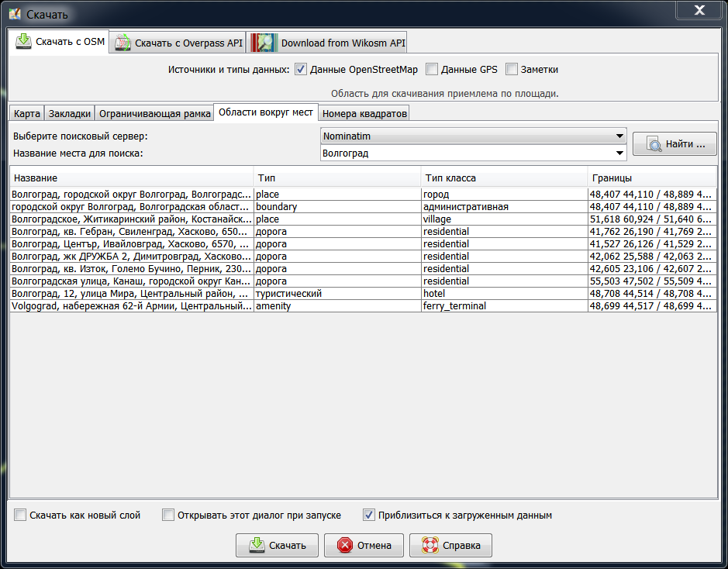Switch to the Карта tab
728x569 pixels.
(27, 114)
